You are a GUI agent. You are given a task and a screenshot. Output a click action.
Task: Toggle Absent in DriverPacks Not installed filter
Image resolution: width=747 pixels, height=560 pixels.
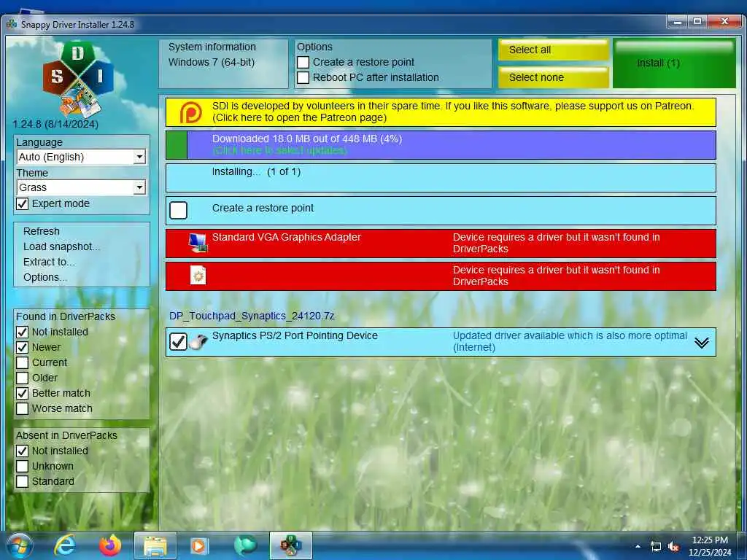(x=23, y=451)
